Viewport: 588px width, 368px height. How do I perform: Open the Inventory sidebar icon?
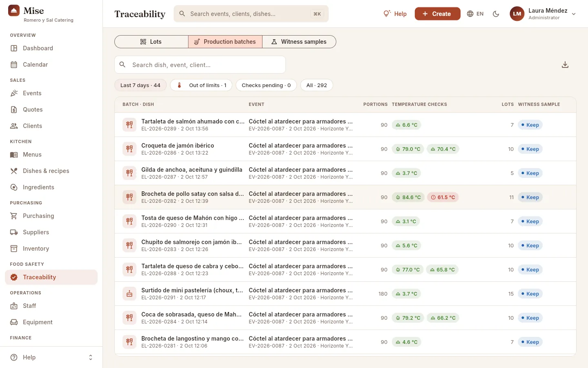(14, 249)
